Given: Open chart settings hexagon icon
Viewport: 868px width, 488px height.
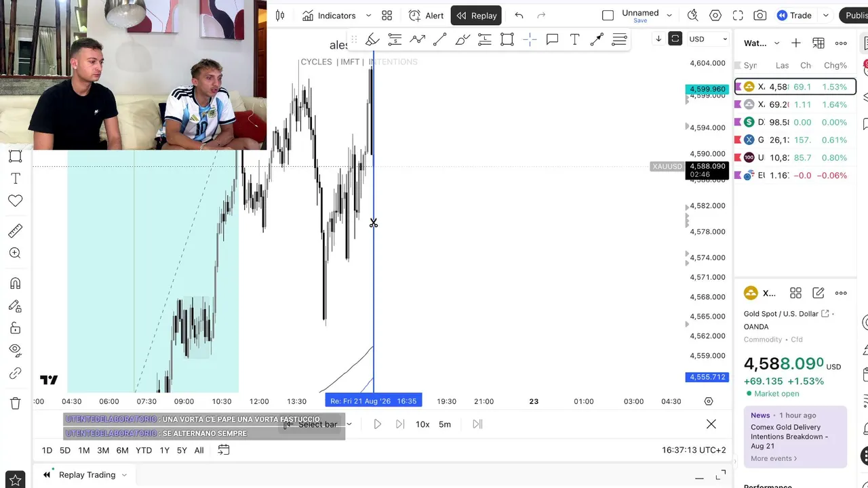Looking at the screenshot, I should [715, 16].
